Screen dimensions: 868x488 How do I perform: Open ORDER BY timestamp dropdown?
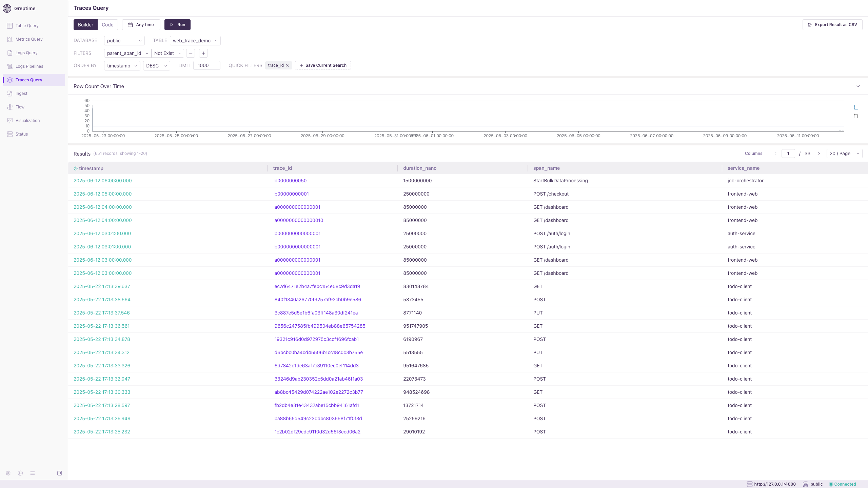pyautogui.click(x=122, y=66)
